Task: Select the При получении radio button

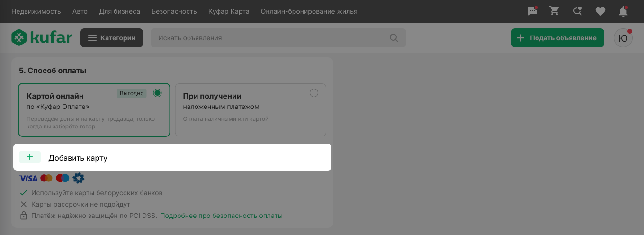Action: tap(313, 93)
